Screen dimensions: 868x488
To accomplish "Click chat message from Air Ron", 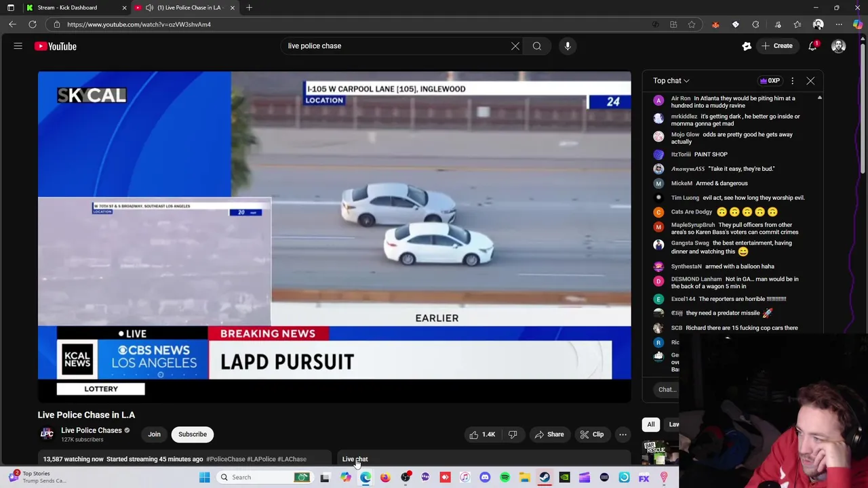I will pyautogui.click(x=733, y=102).
